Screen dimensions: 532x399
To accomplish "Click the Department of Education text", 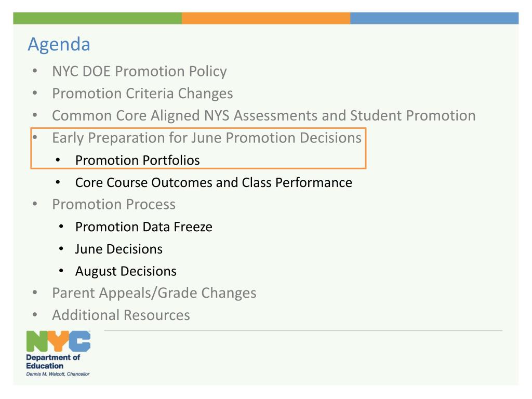I will [x=53, y=362].
